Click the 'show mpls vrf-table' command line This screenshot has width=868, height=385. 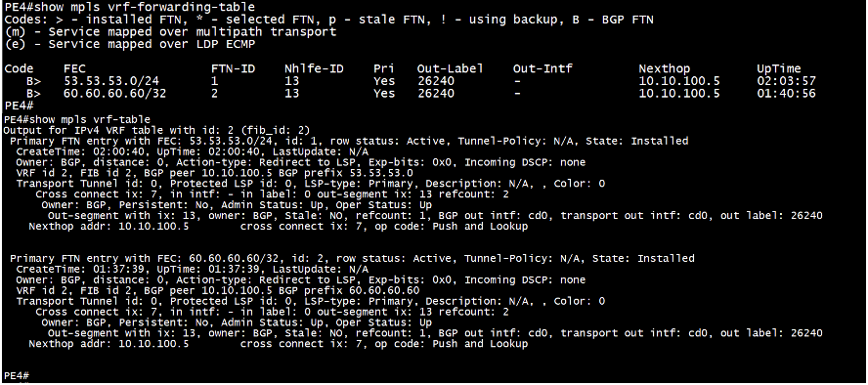[77, 119]
